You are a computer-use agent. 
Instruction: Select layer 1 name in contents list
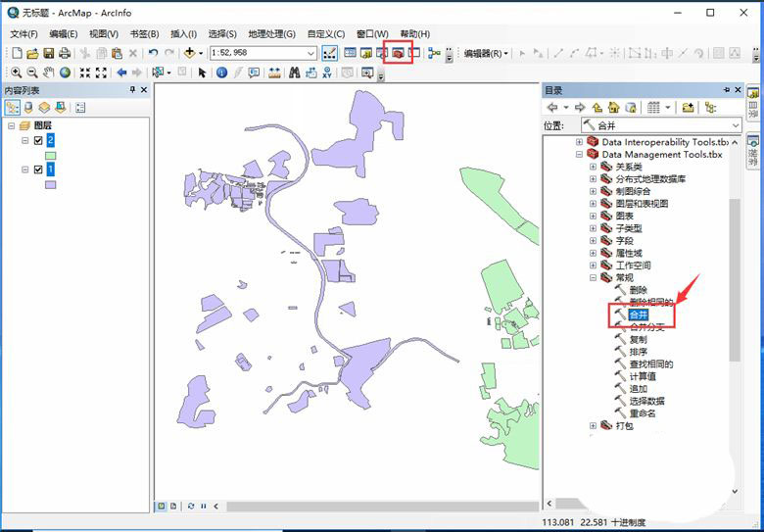coord(50,169)
